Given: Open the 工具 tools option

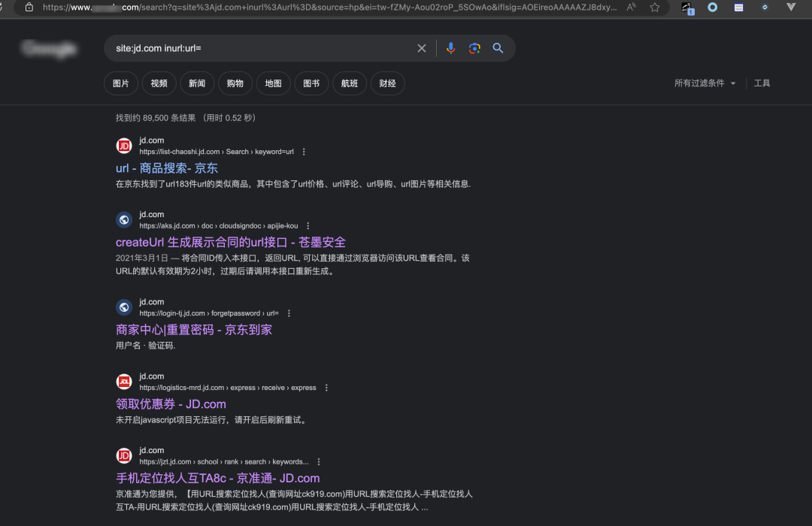Looking at the screenshot, I should [762, 83].
